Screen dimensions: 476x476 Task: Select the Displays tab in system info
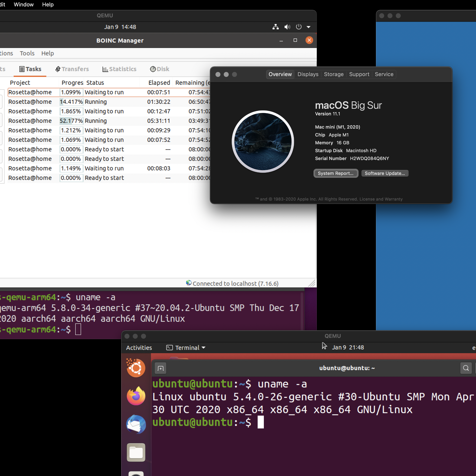pos(307,74)
